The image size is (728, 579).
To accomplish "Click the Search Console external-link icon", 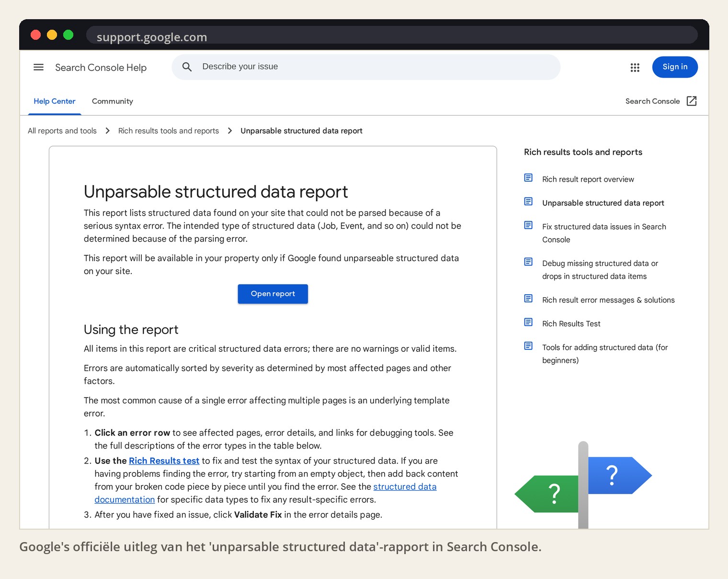I will 692,101.
